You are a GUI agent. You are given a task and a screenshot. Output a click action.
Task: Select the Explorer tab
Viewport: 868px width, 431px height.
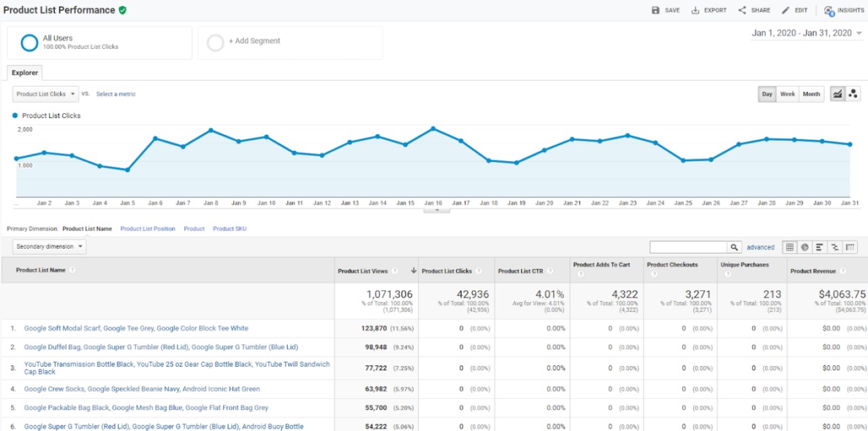pos(25,73)
